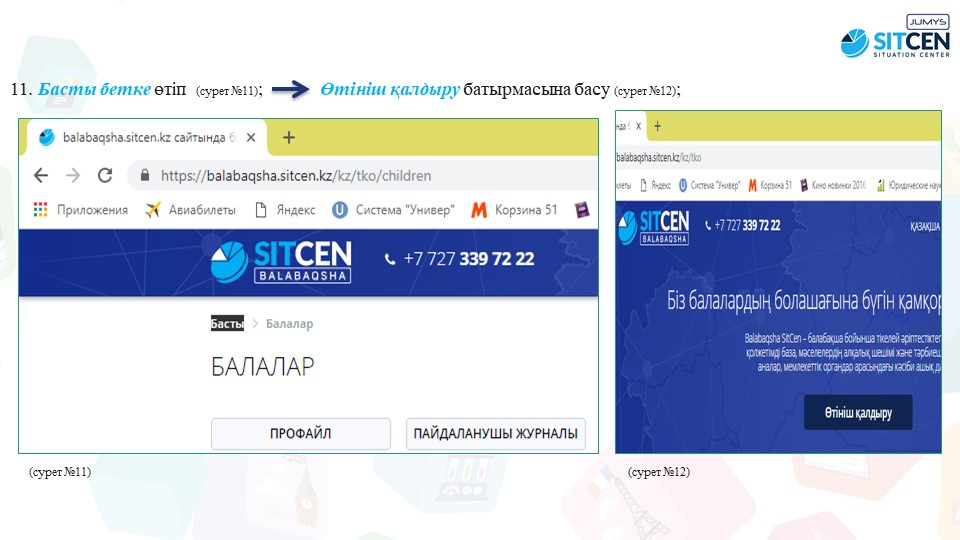Open the Система "Универ" bookmark in left browser

[x=393, y=210]
